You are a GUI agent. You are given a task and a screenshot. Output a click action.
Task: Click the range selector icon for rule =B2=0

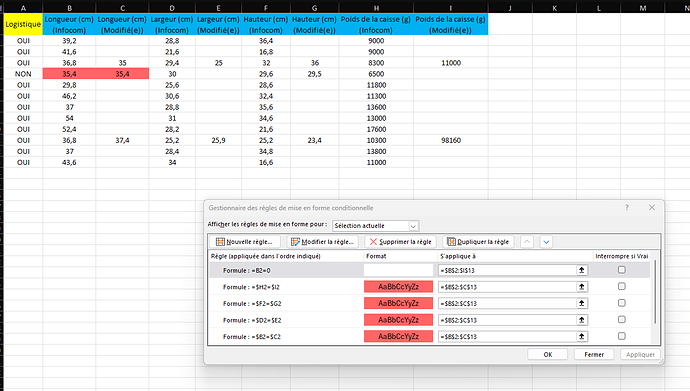pos(581,270)
